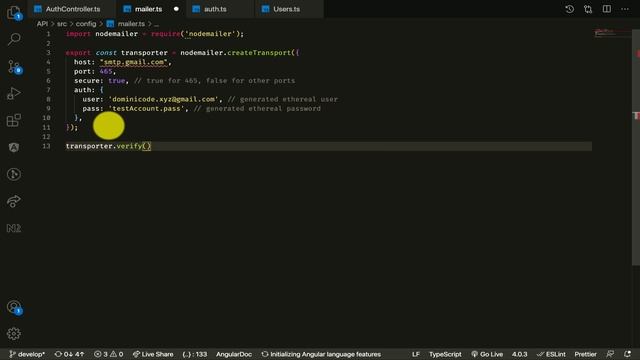Open the N2 extension icon in activity bar
This screenshot has width=640, height=360.
point(14,228)
